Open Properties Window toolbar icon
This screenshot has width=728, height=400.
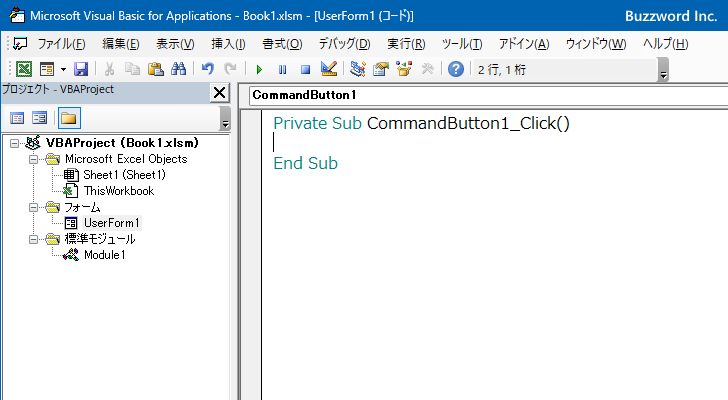click(381, 69)
